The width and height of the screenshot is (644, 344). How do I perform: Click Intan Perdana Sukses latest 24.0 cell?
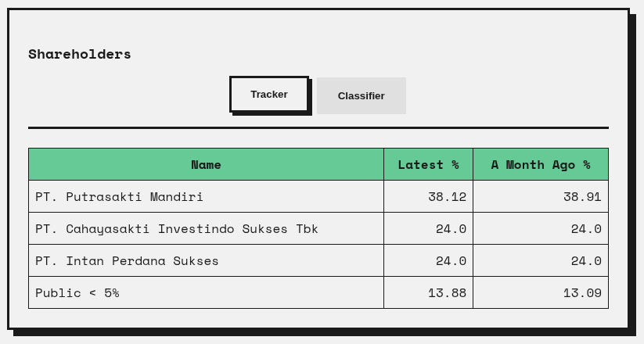point(451,261)
